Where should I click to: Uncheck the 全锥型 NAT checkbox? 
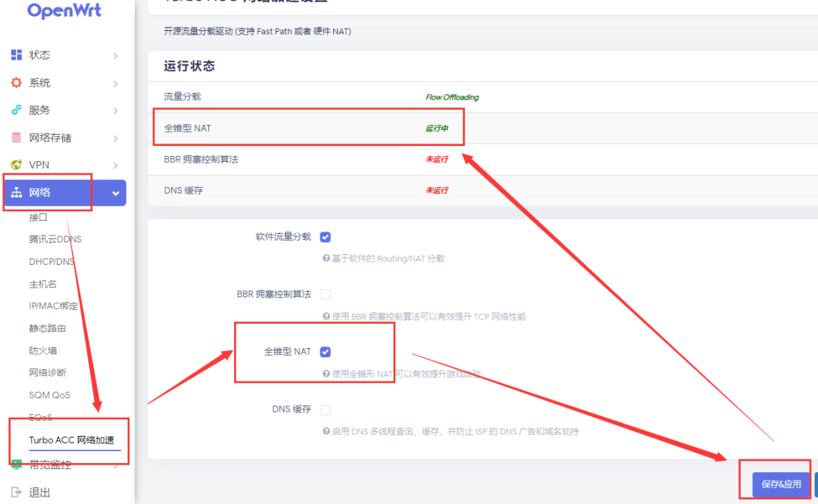[326, 352]
